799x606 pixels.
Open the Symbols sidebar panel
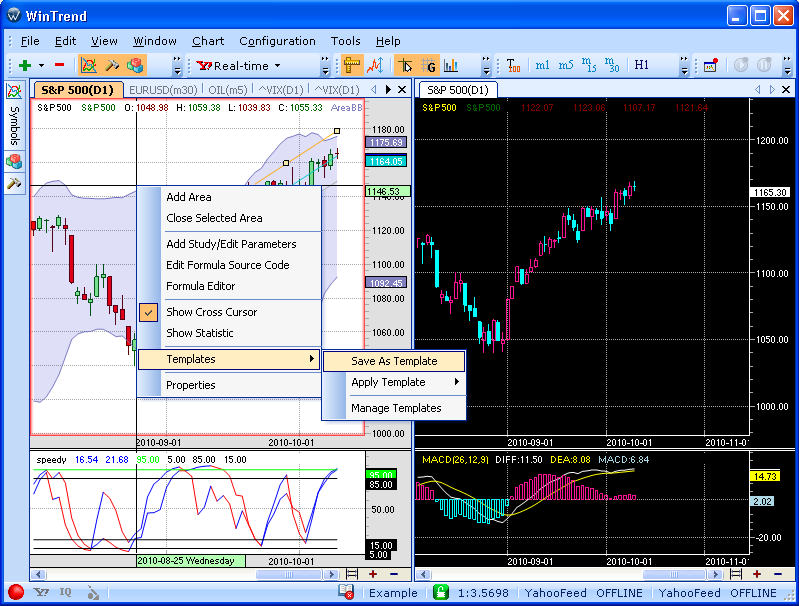[x=14, y=115]
